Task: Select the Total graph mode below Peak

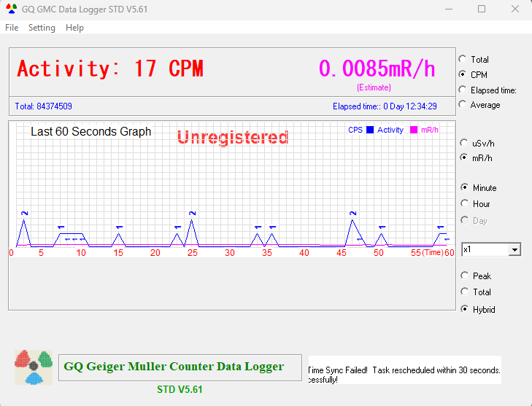Action: [464, 292]
